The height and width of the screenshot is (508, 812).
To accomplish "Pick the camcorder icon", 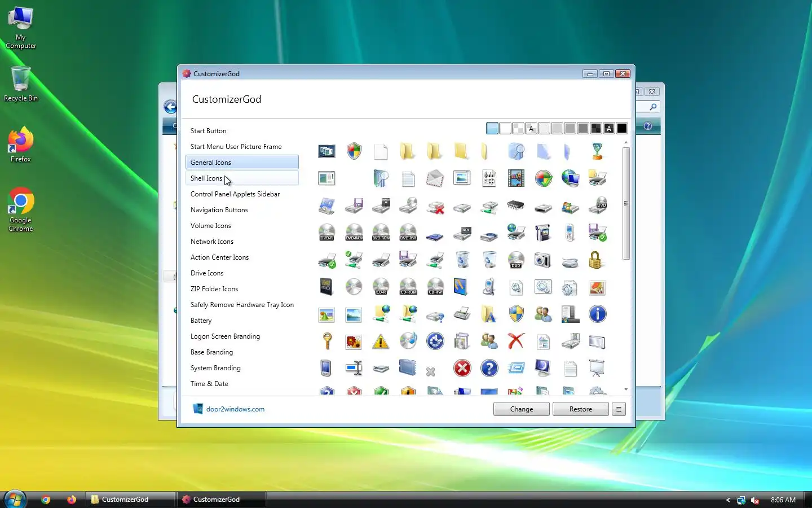I will [543, 233].
